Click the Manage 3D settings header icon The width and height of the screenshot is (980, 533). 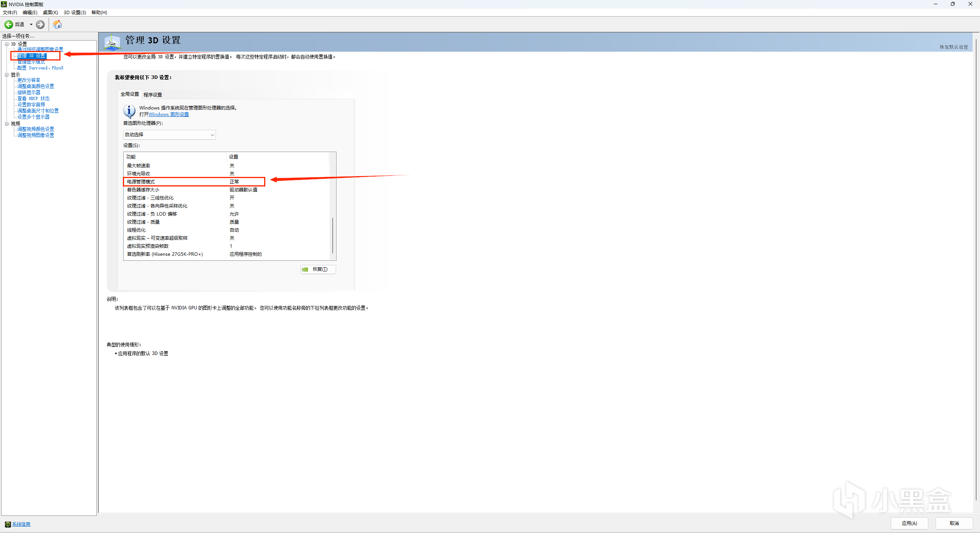[x=112, y=42]
